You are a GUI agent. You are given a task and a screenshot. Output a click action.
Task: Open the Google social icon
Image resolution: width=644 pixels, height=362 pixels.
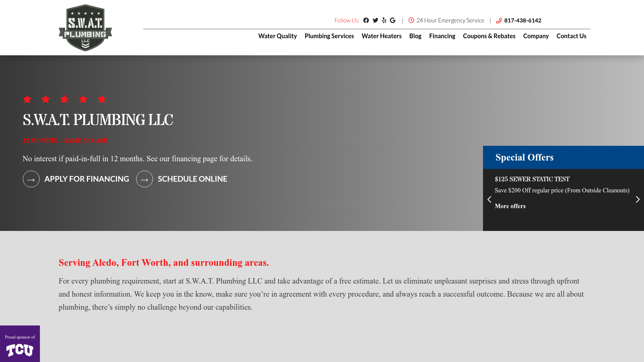pyautogui.click(x=392, y=20)
